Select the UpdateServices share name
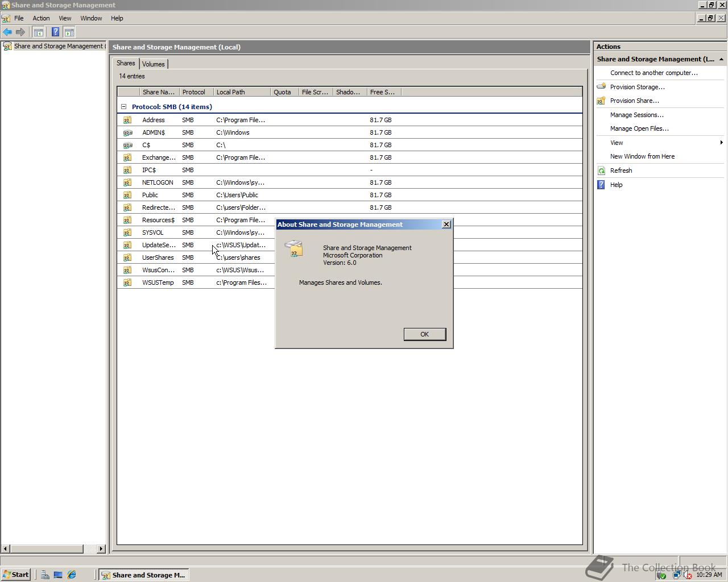The height and width of the screenshot is (582, 728). pos(159,245)
